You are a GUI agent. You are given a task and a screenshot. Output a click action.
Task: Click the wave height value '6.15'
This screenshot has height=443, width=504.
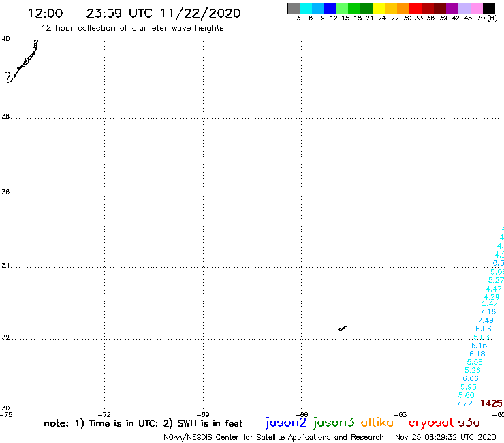pos(479,346)
